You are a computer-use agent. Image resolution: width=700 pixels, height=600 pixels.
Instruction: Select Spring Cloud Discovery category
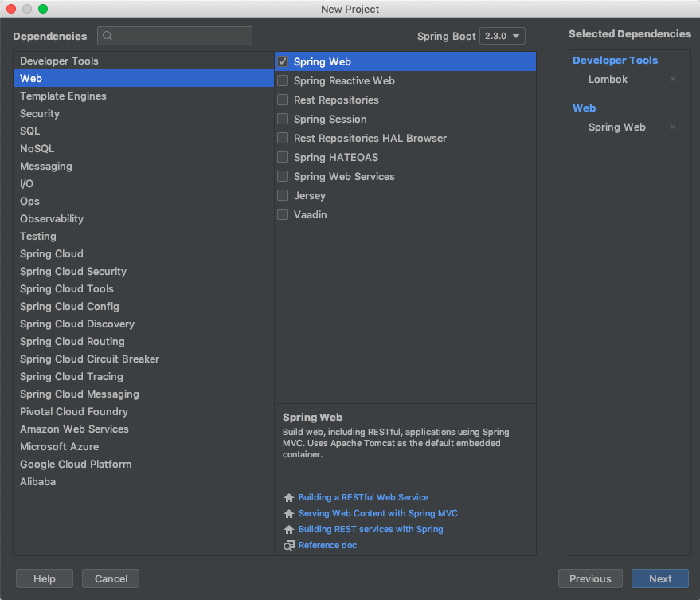(x=143, y=324)
